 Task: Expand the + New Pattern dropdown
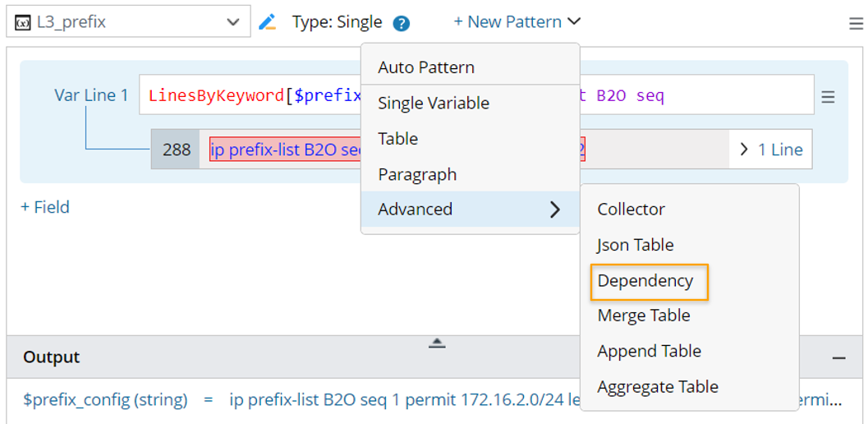pos(517,22)
